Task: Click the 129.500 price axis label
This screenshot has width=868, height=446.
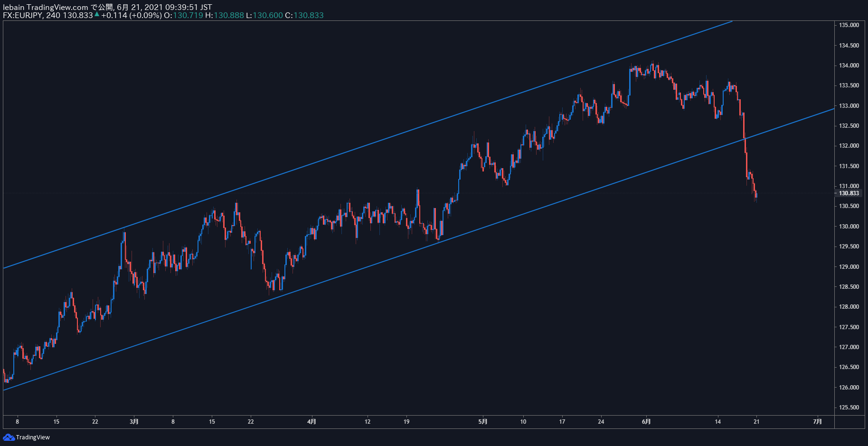Action: tap(849, 247)
